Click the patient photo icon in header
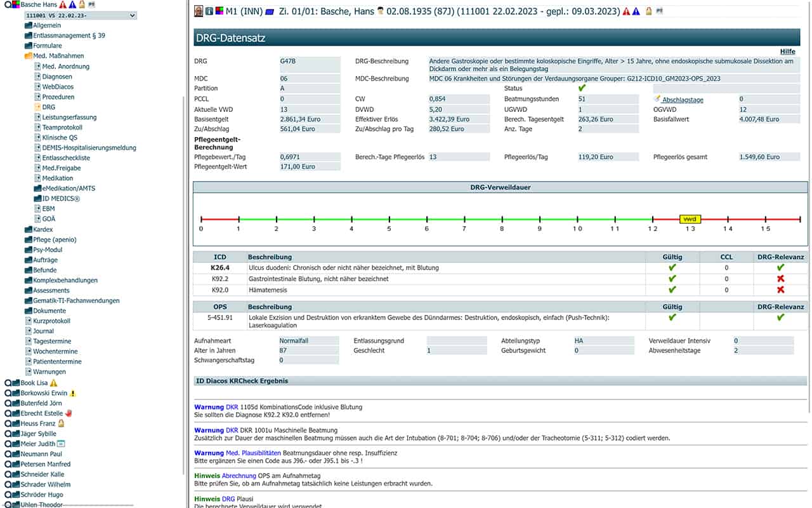The height and width of the screenshot is (508, 812). (199, 11)
